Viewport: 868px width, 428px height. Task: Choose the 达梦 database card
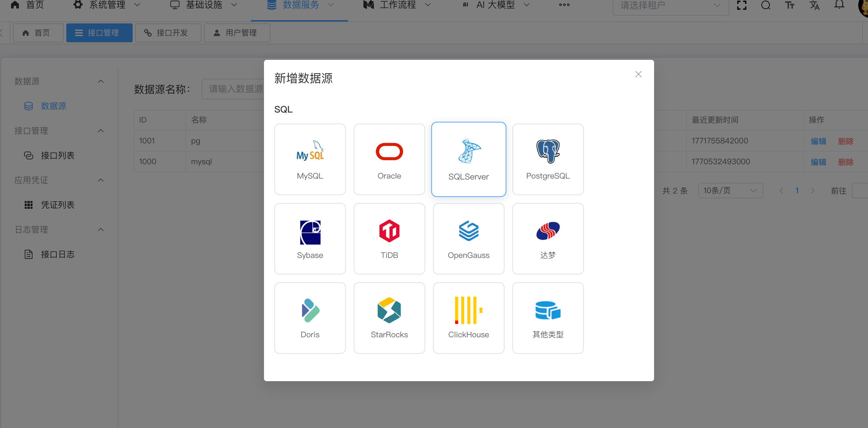(x=547, y=238)
